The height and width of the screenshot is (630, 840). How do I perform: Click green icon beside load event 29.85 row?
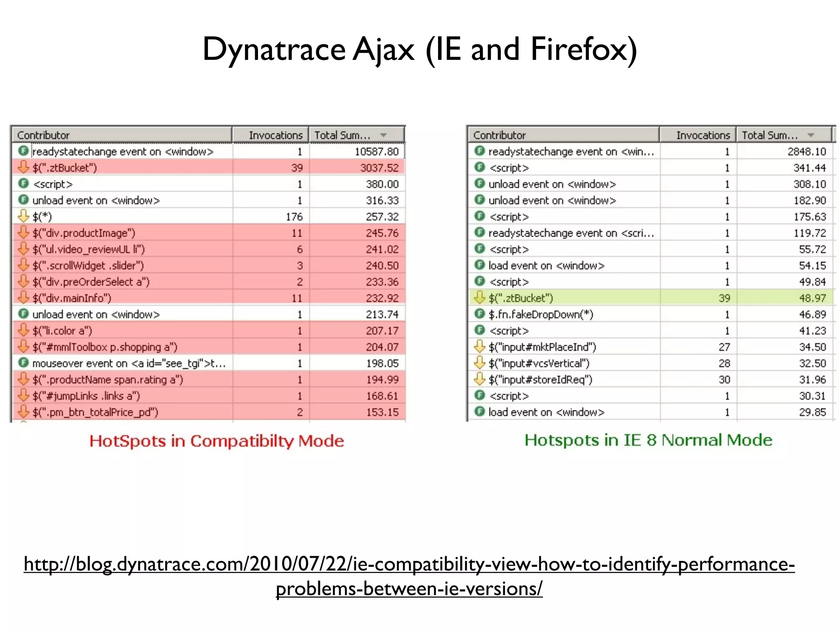(479, 411)
